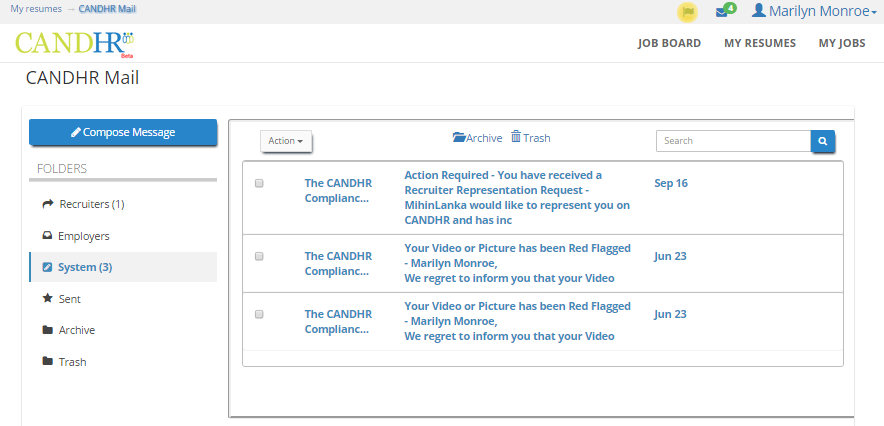Open the Marilyn Monroe user menu

coord(815,11)
